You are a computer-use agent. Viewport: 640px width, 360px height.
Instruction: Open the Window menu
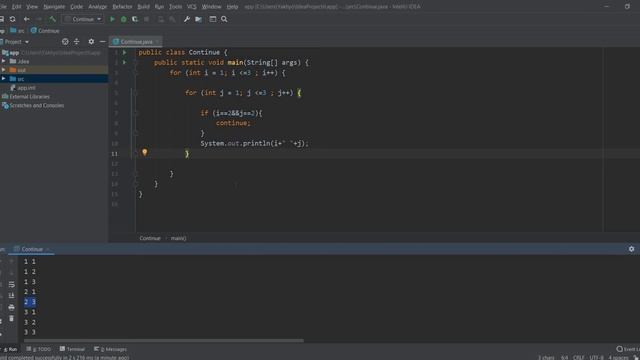[211, 7]
